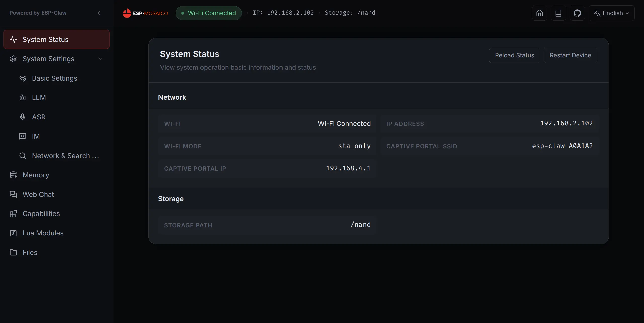Click the Reload Status button
The height and width of the screenshot is (323, 644).
click(514, 55)
